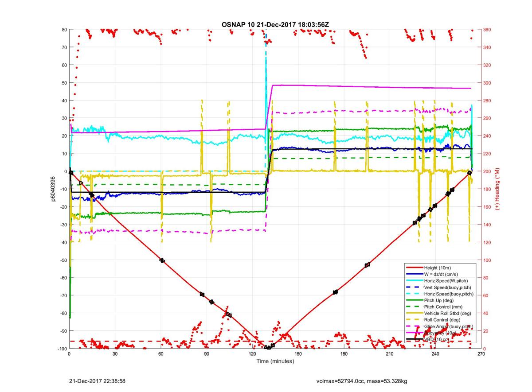The image size is (532, 392).
Task: Click the 10 tick on the left axis
Action: 64,154
